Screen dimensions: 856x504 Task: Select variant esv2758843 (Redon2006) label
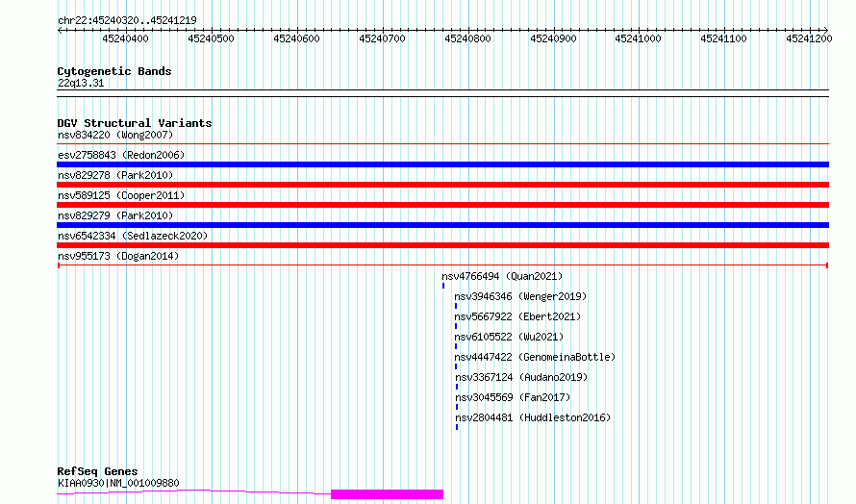(x=121, y=155)
